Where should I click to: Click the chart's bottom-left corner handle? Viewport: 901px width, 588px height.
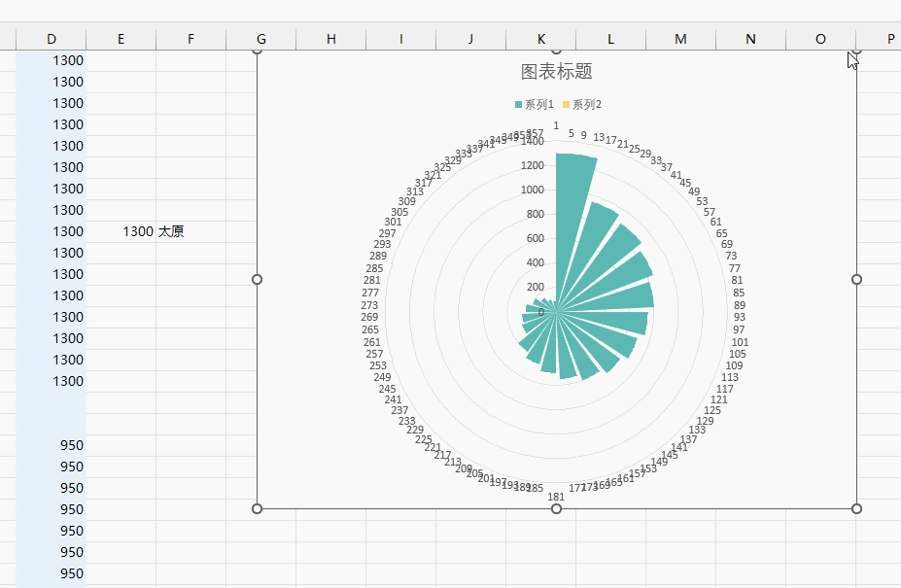click(x=258, y=508)
